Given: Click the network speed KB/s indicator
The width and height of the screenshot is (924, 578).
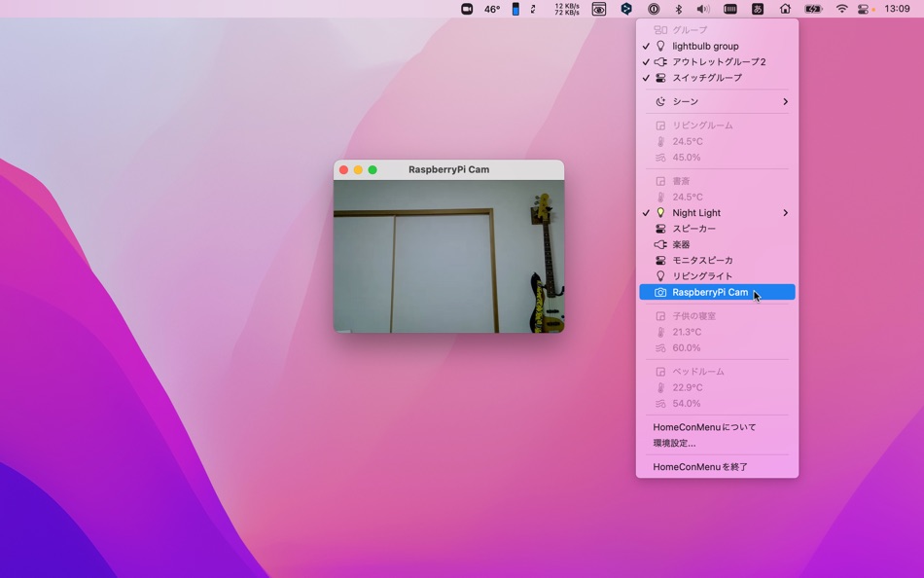Looking at the screenshot, I should pyautogui.click(x=567, y=9).
